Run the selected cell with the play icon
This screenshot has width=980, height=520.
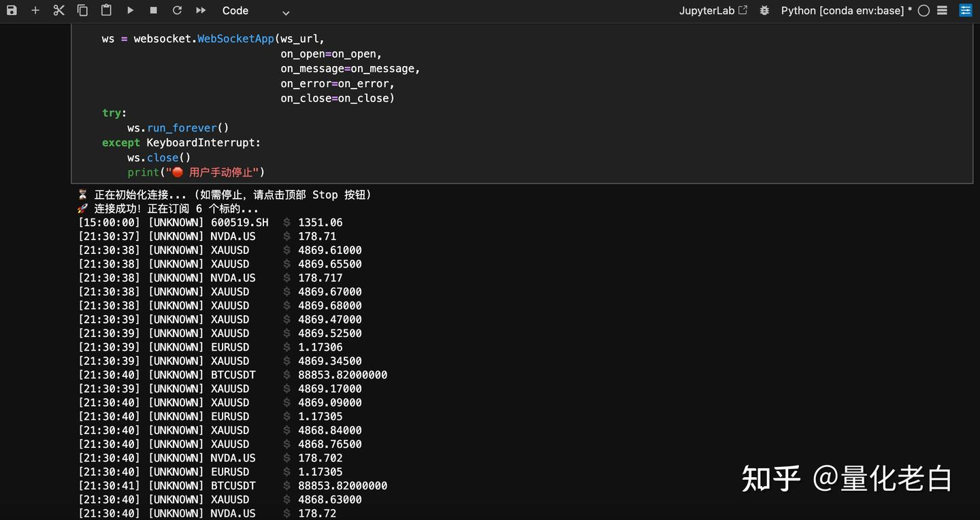[x=130, y=10]
